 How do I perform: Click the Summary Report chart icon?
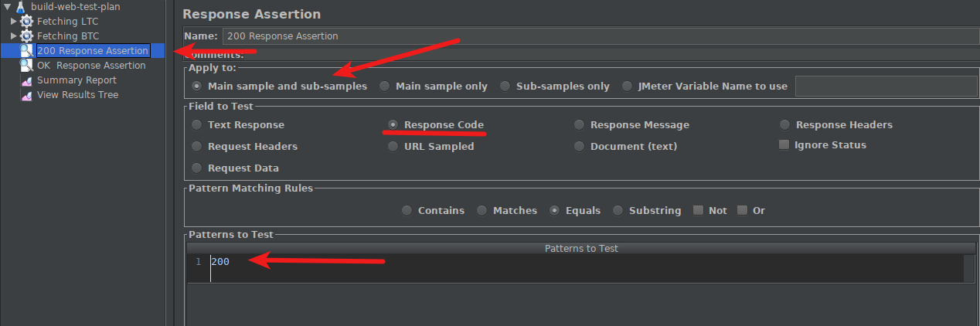click(26, 80)
